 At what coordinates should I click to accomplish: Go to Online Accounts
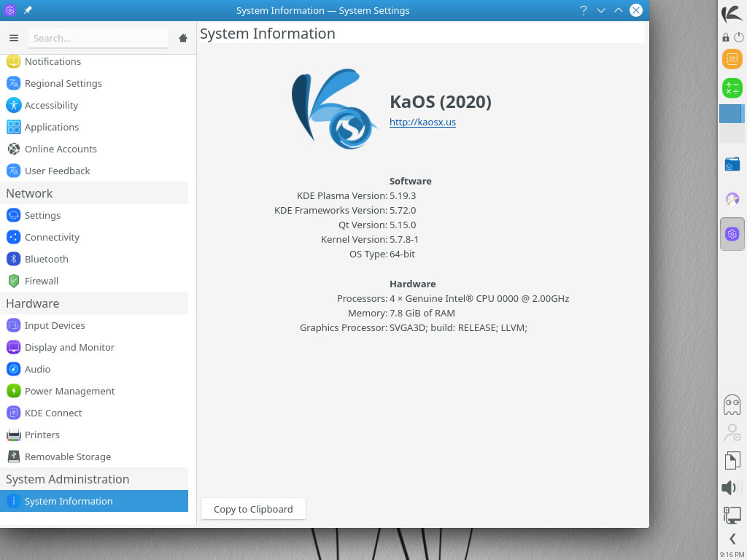tap(94, 149)
